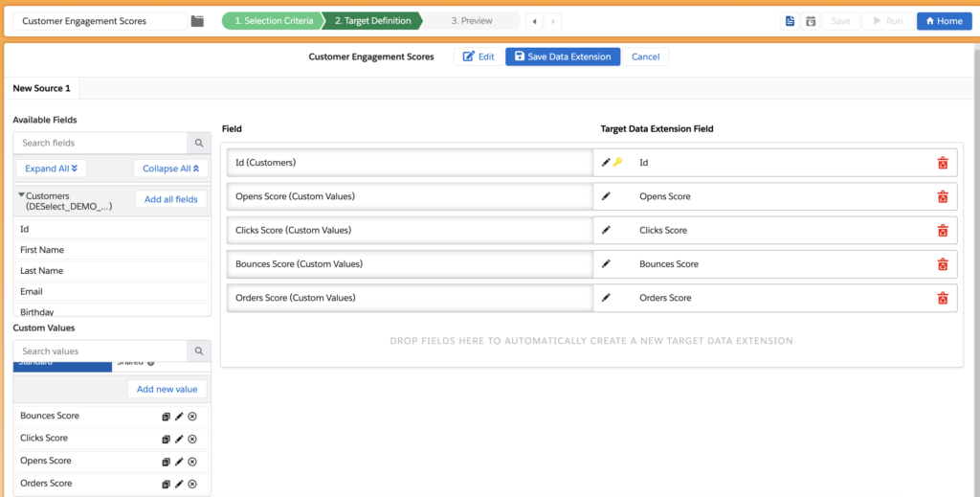Delete the Orders Score custom value

coord(192,485)
